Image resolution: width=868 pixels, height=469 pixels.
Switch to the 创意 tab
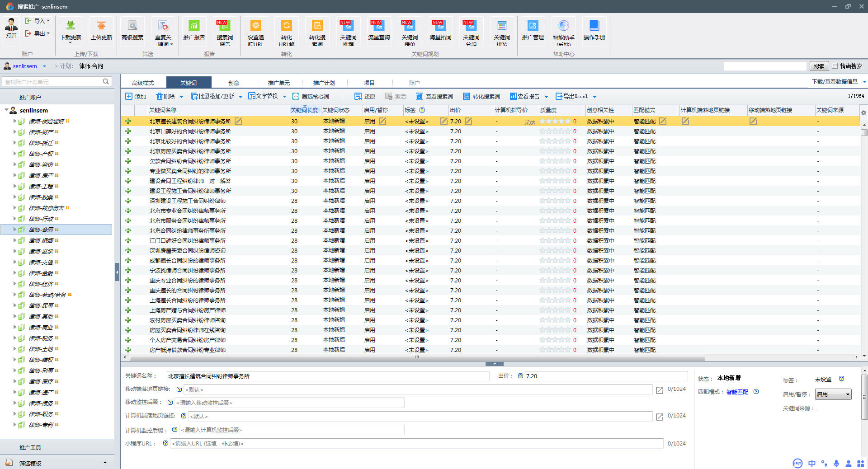(234, 83)
